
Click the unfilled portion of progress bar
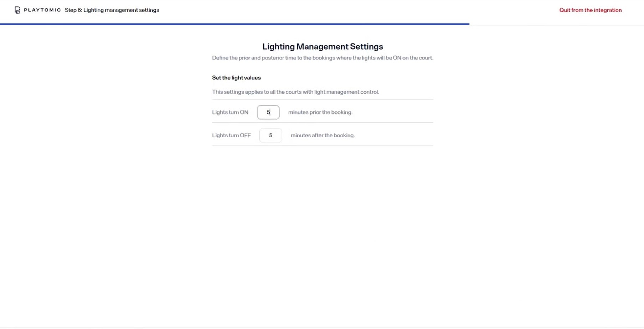click(556, 24)
